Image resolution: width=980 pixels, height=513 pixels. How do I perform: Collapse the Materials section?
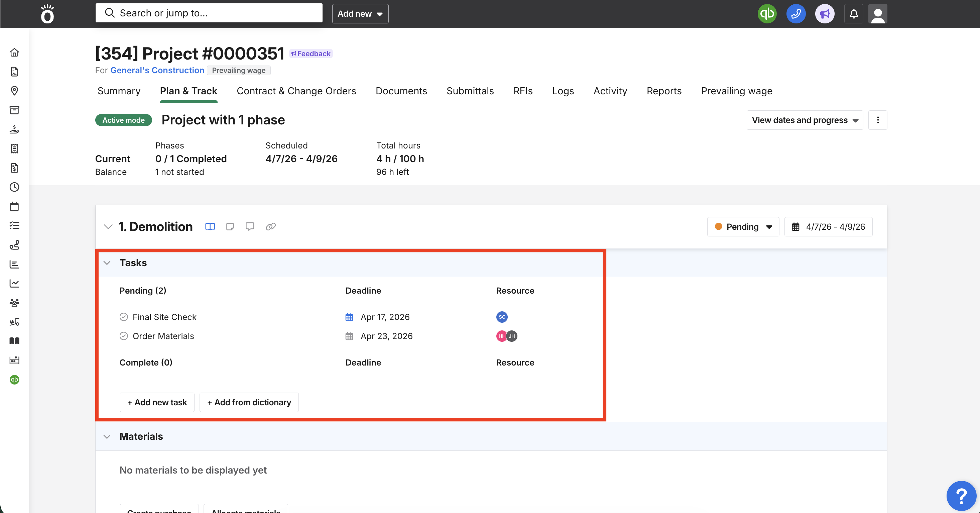tap(107, 436)
